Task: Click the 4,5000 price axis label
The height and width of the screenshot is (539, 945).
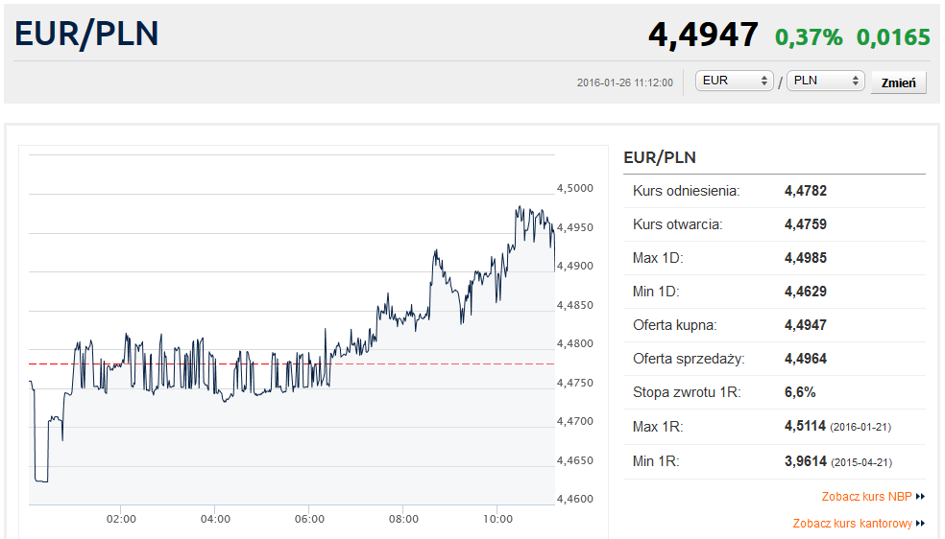Action: click(575, 188)
